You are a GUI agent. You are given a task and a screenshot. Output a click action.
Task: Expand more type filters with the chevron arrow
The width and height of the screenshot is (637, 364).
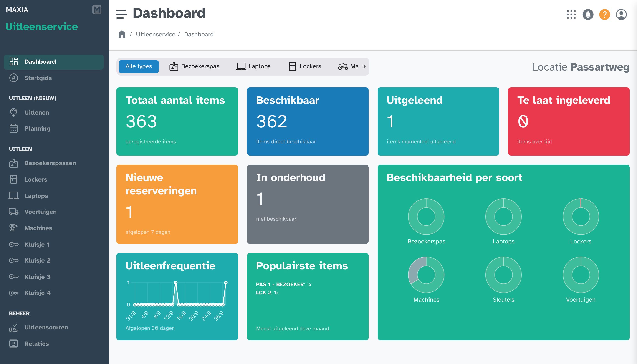(x=364, y=66)
